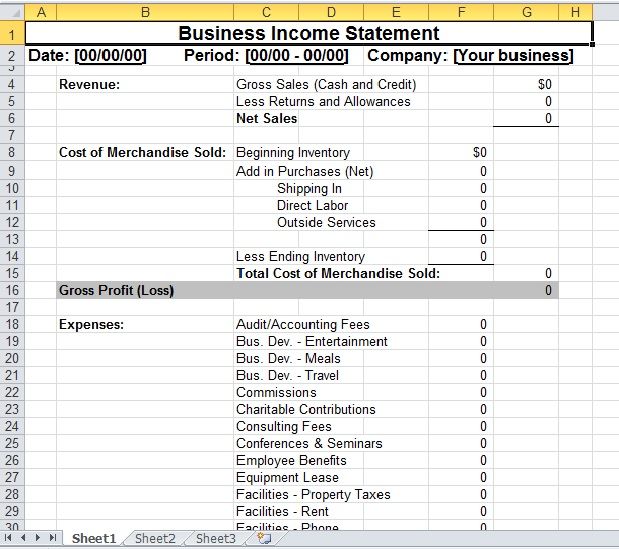Screen dimensions: 619x549
Task: Select column G header
Action: 526,12
